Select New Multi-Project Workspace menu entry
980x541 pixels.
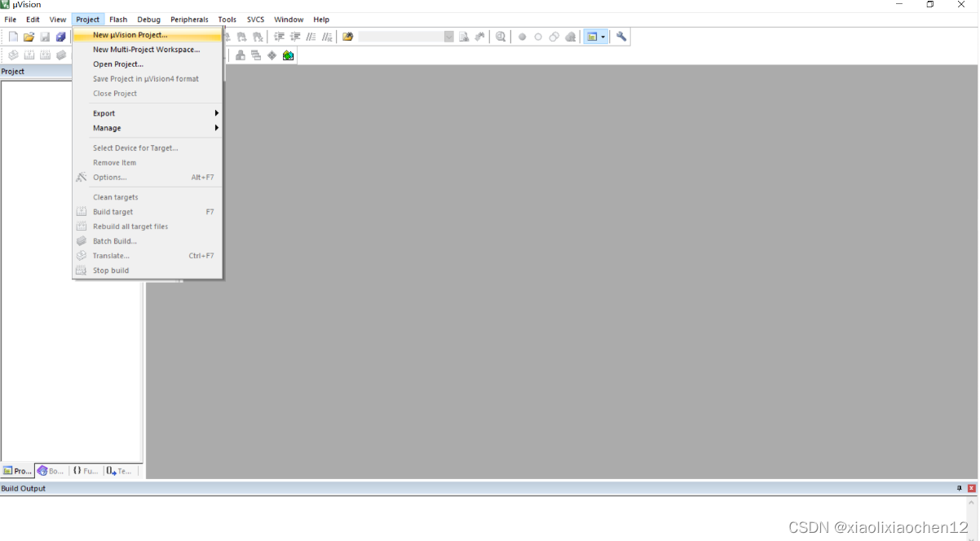coord(148,50)
